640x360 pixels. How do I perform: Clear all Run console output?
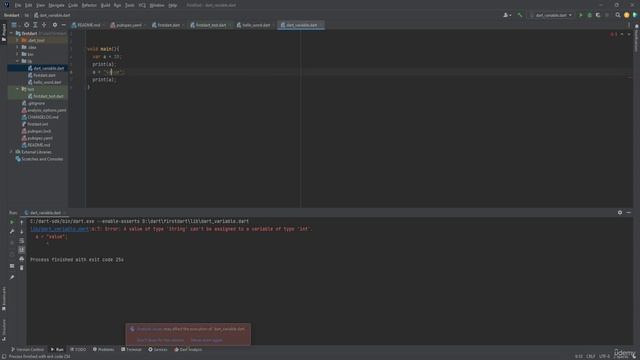click(x=22, y=268)
